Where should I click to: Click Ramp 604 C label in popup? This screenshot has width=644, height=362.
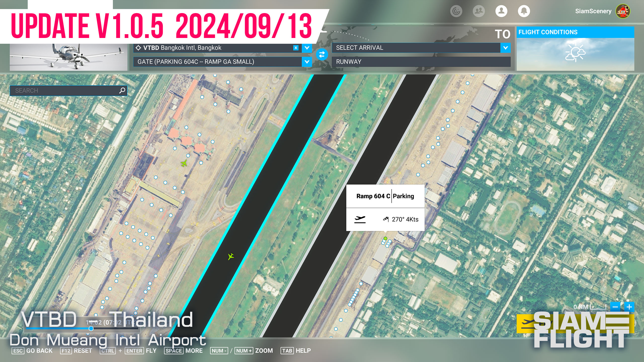click(373, 196)
